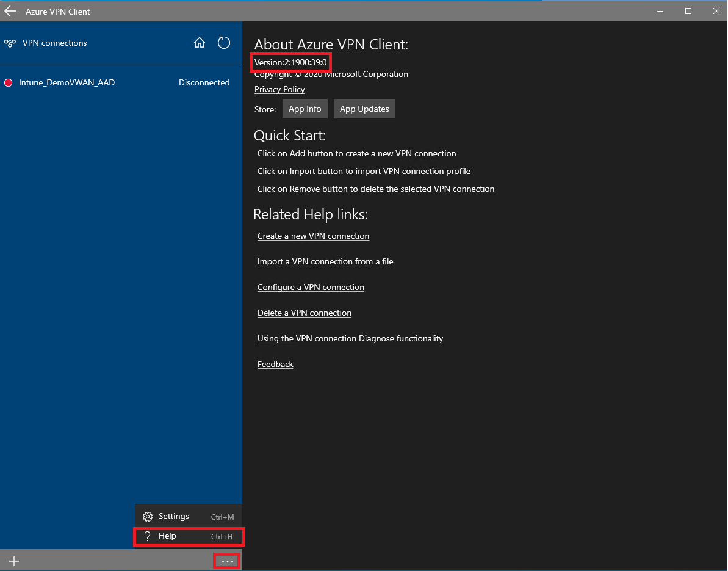Choose Help from the popup menu
Screen dimensions: 728x571
(x=189, y=536)
